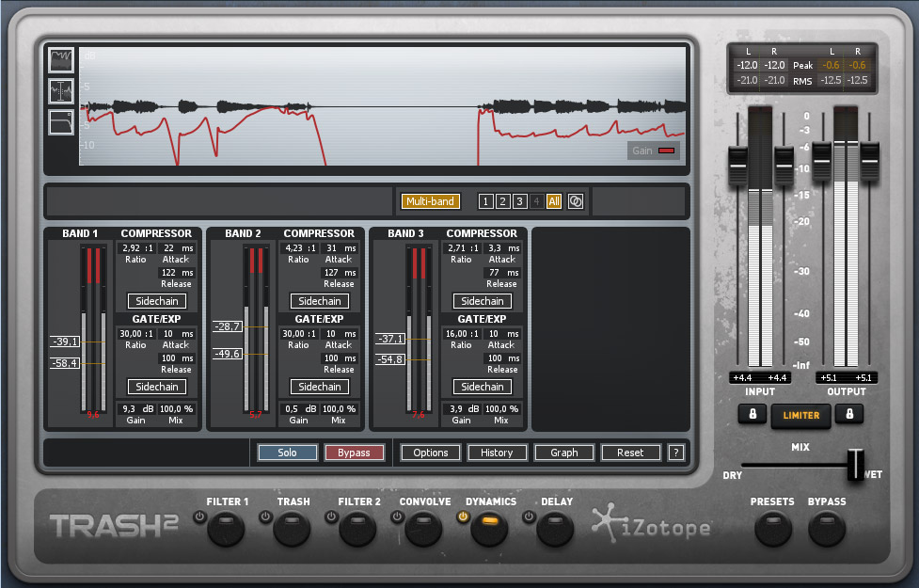Disable the Dynamics module power light
Viewport: 919px width, 588px height.
pos(462,516)
